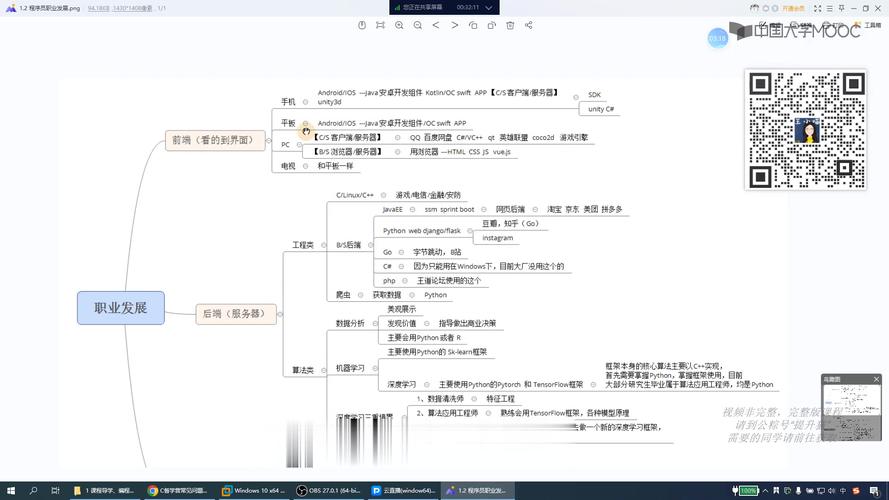The image size is (889, 500).
Task: Pin the viewer window on top
Action: coord(841,9)
